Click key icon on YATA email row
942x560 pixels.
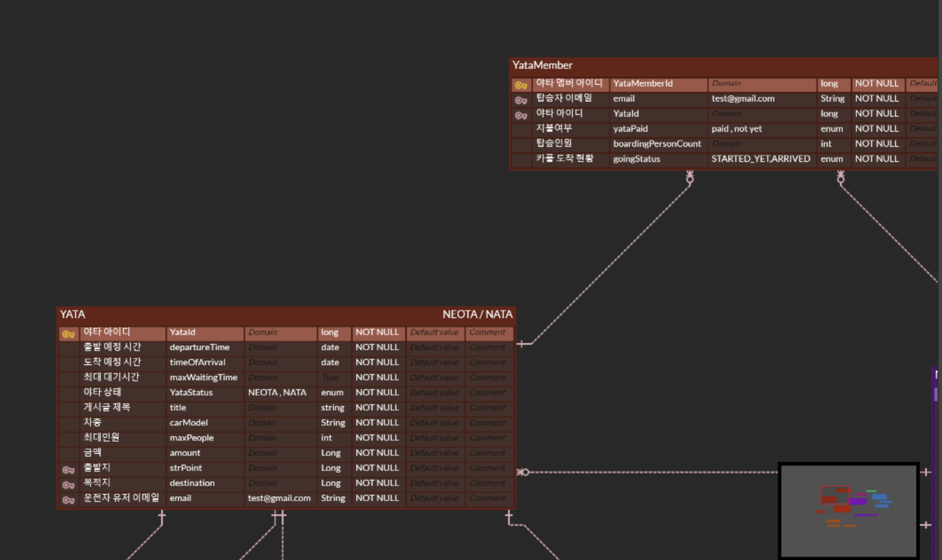coord(68,500)
